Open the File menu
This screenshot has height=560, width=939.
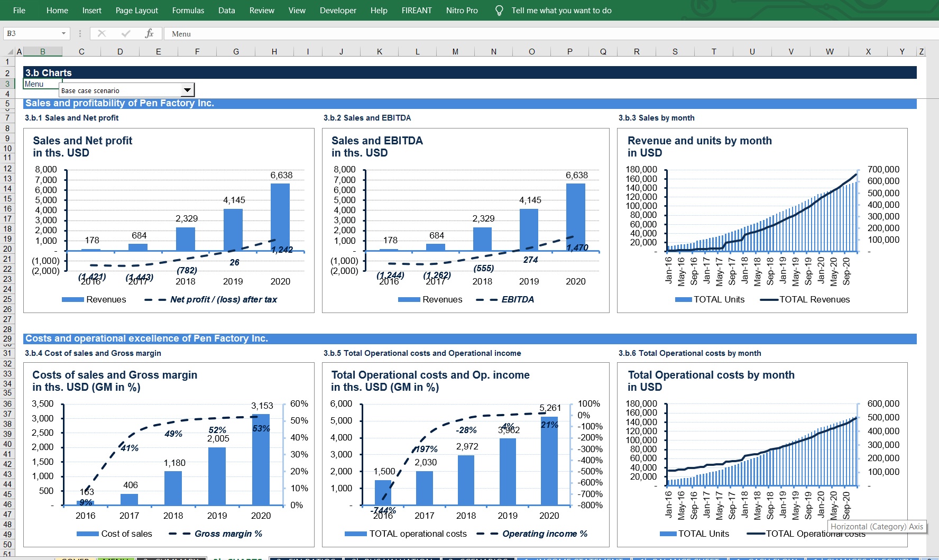pyautogui.click(x=19, y=11)
